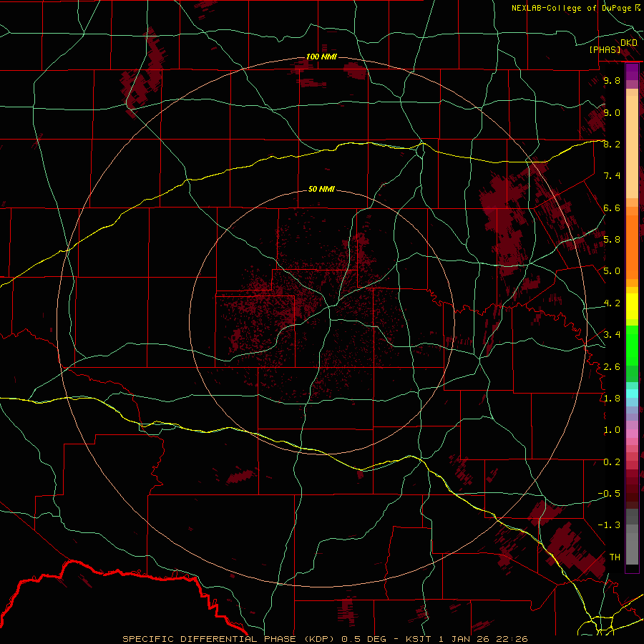644x644 pixels.
Task: Click the '100 NMI' range ring label
Action: [x=321, y=57]
